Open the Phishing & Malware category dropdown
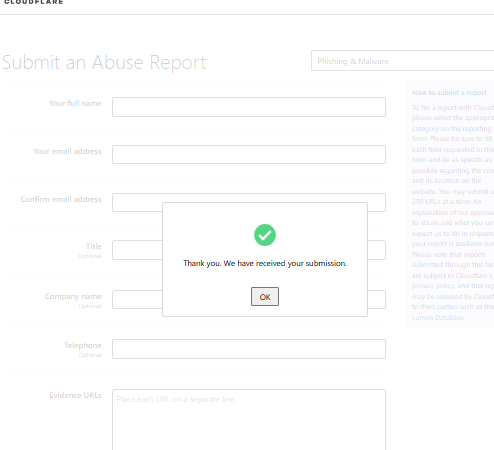Image resolution: width=494 pixels, height=450 pixels. (402, 61)
